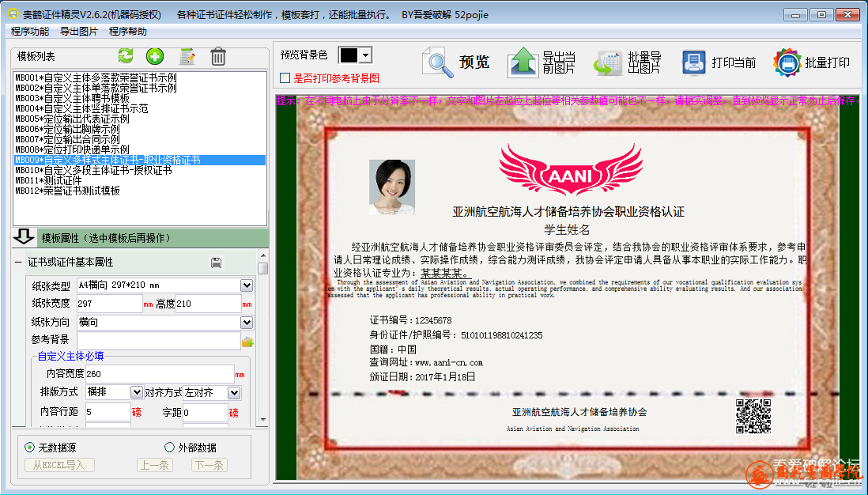Screen dimensions: 868x495
Task: Open the 排版方式 layout dropdown
Action: point(137,392)
